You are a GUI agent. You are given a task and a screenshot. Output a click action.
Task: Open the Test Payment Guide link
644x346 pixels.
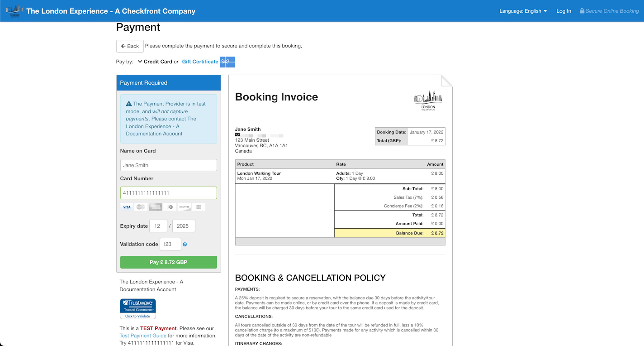coord(143,336)
